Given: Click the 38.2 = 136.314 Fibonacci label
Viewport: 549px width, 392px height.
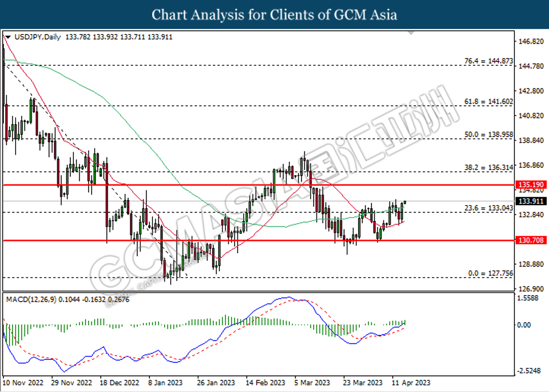Looking at the screenshot, I should click(489, 167).
